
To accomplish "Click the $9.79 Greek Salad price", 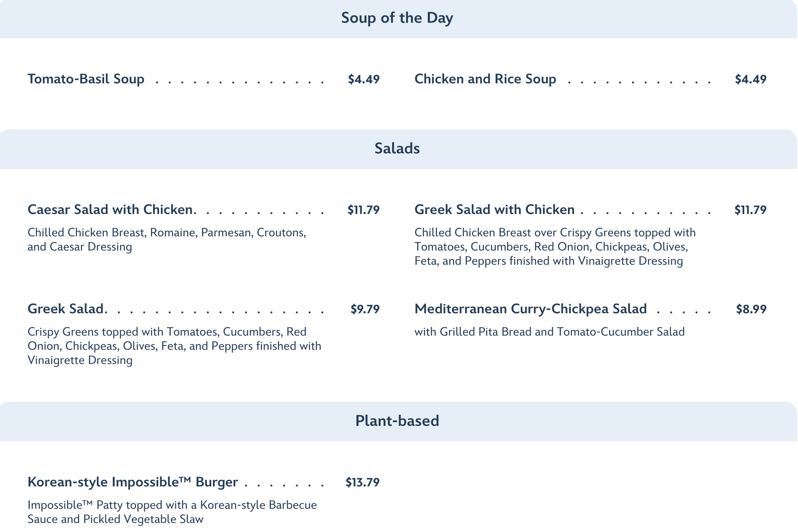I will pos(365,309).
